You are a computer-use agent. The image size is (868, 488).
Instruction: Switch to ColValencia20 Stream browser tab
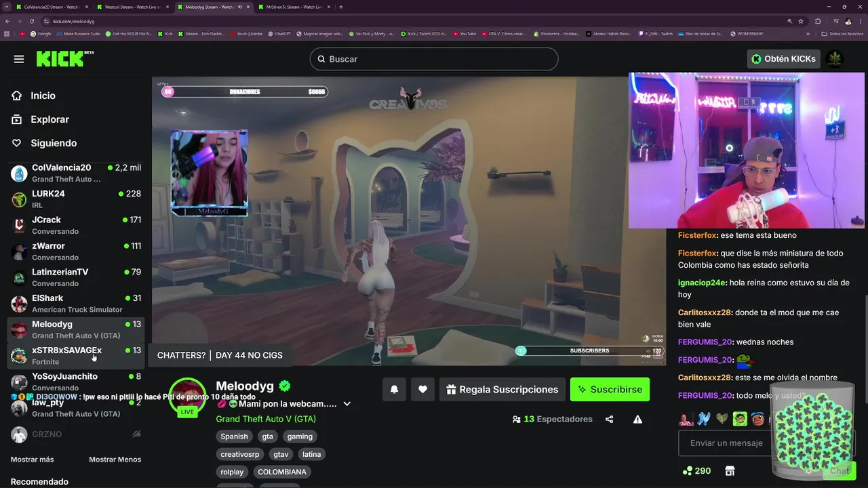pyautogui.click(x=52, y=7)
